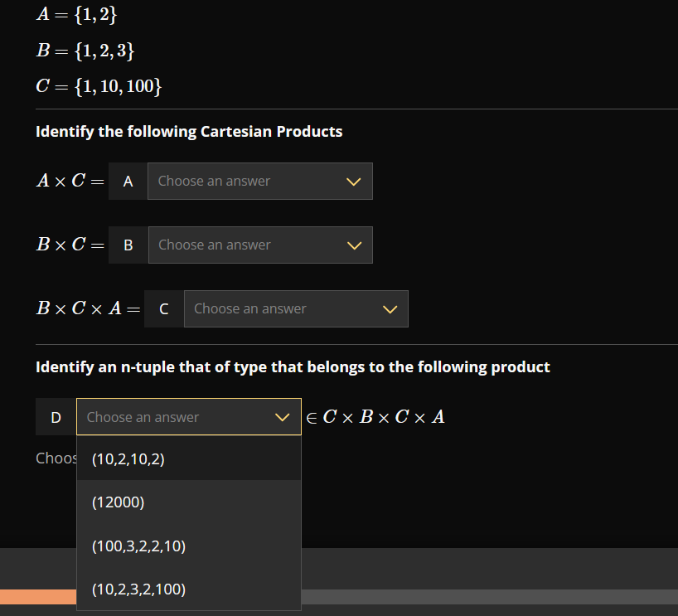This screenshot has height=616, width=678.
Task: Click the chevron icon on the B×C dropdown
Action: (354, 245)
